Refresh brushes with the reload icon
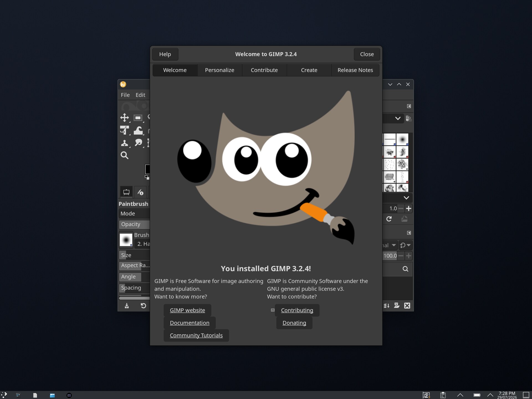Image resolution: width=532 pixels, height=399 pixels. [x=389, y=219]
